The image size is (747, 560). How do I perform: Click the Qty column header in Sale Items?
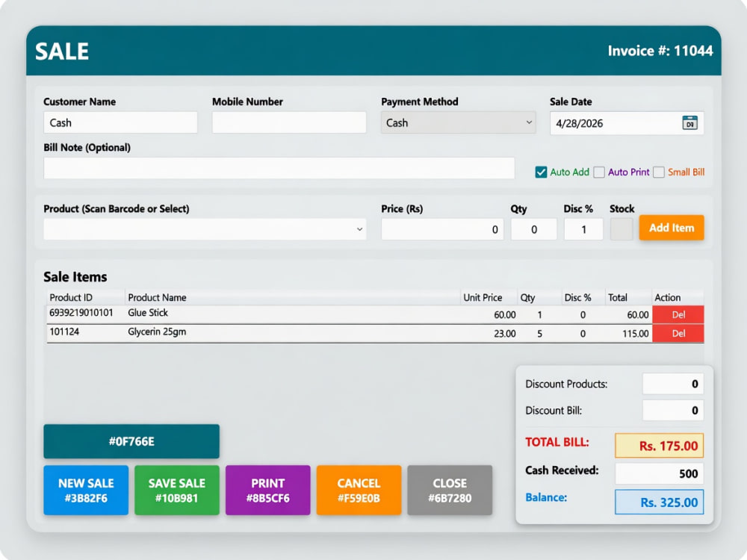[539, 298]
